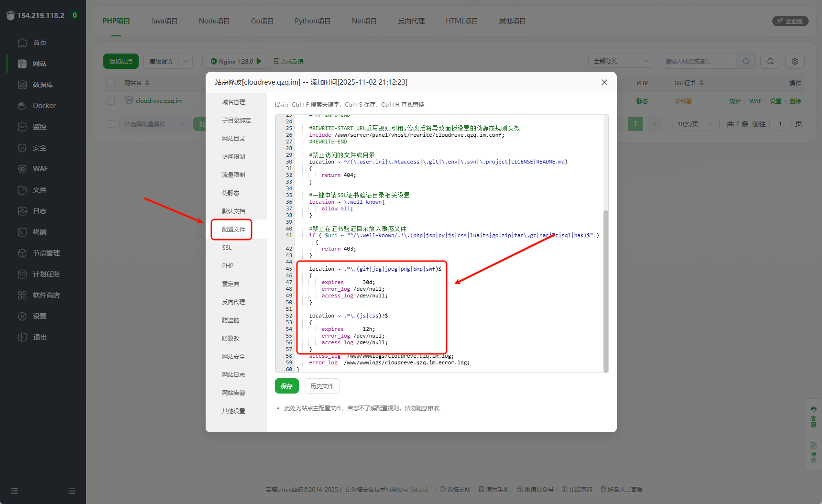Switch to the Java项目 tab
Screen dimensions: 822x504
point(164,21)
